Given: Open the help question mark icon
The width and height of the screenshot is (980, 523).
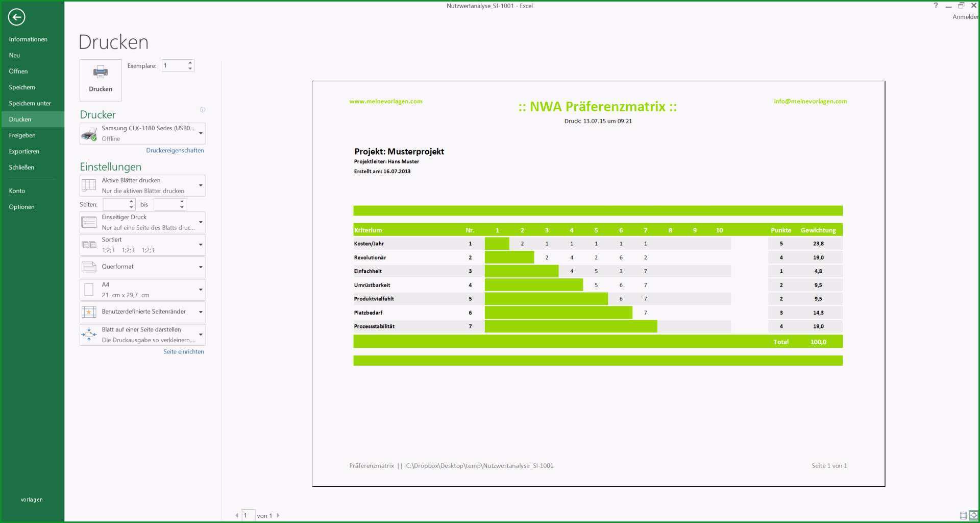Looking at the screenshot, I should pyautogui.click(x=936, y=6).
